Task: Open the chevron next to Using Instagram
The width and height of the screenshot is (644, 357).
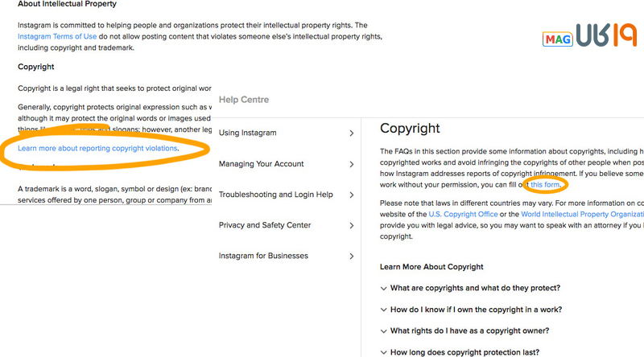Action: click(352, 133)
